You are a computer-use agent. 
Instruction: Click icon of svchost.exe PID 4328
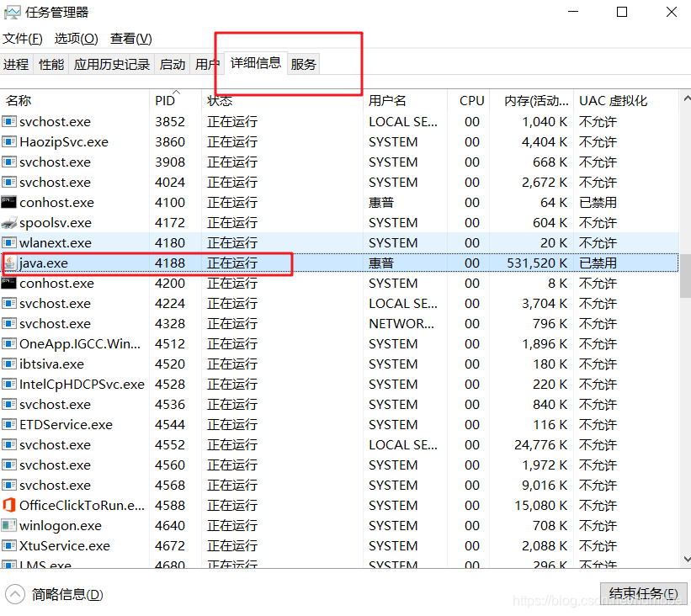click(x=9, y=323)
